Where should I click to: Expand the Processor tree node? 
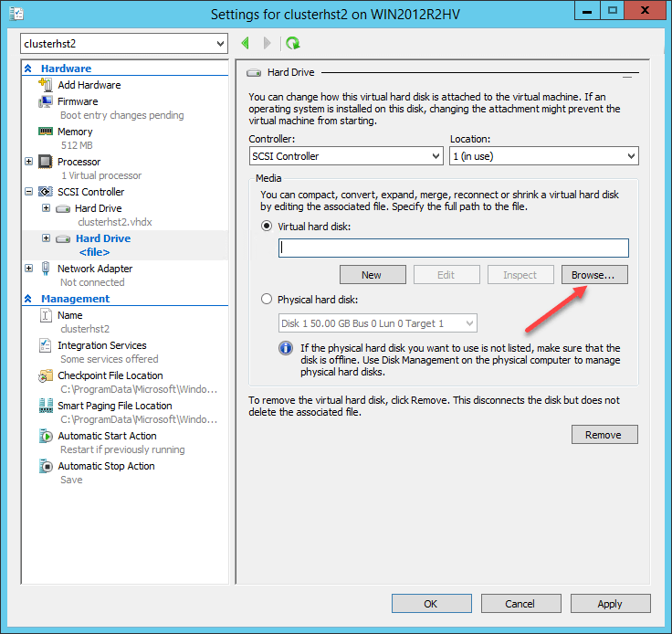[28, 161]
